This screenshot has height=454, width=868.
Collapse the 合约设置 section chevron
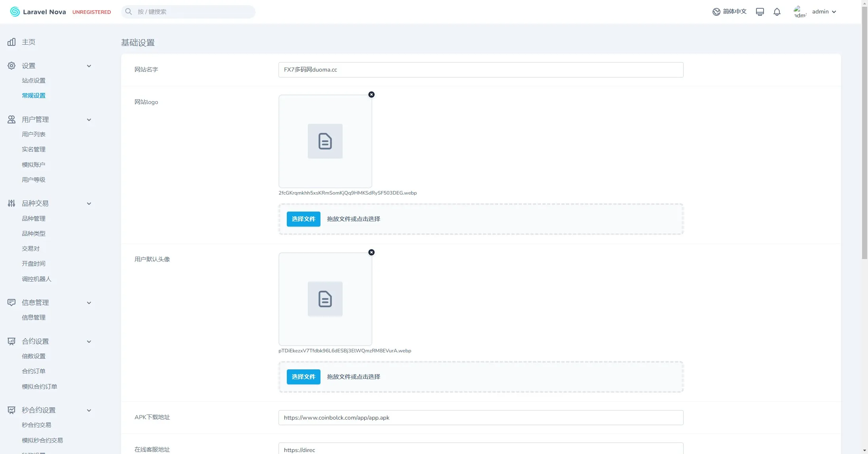[x=89, y=342]
